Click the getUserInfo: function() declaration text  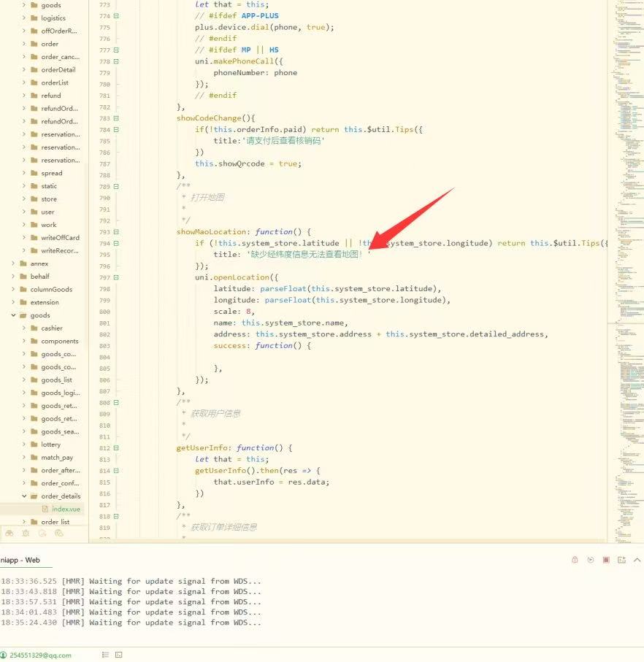(234, 448)
